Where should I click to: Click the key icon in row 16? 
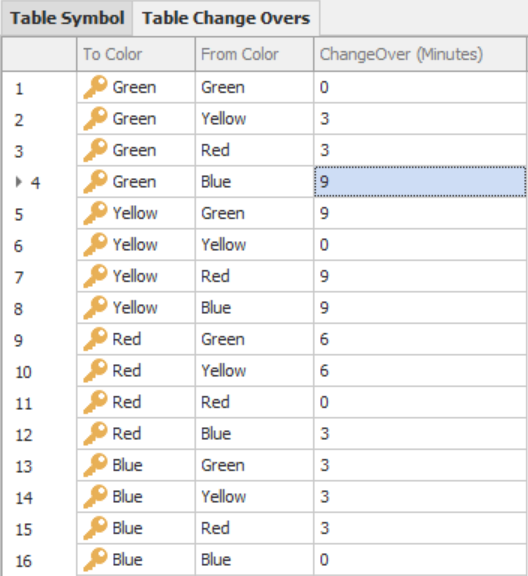(x=95, y=560)
